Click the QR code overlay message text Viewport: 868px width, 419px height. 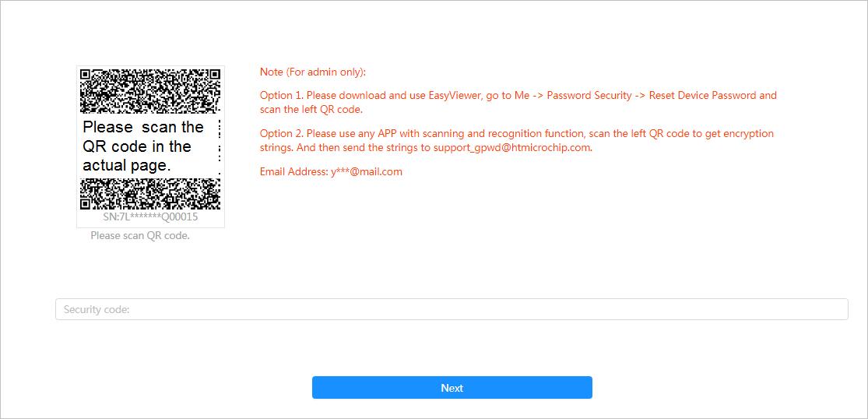143,146
